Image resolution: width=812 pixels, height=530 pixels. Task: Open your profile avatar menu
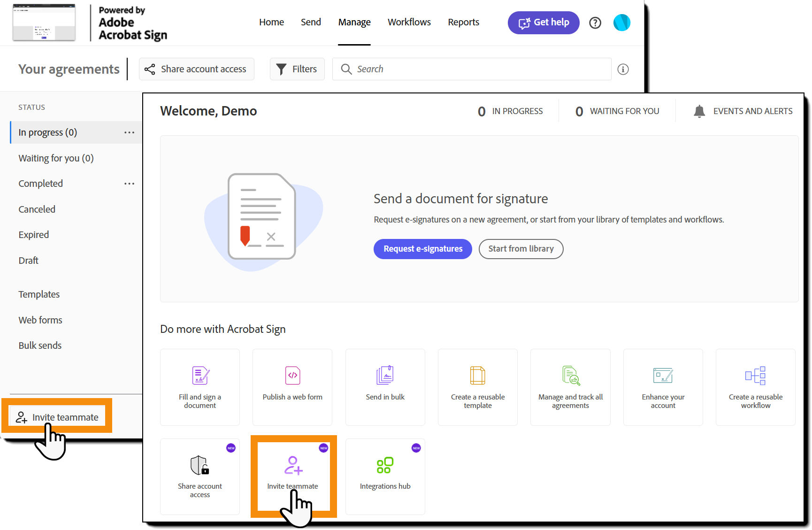click(622, 22)
